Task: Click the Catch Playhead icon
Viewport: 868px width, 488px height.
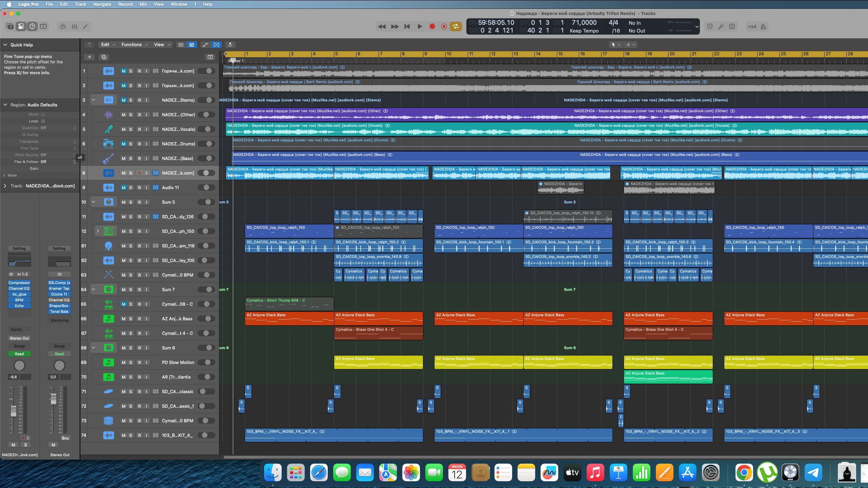Action: 230,45
